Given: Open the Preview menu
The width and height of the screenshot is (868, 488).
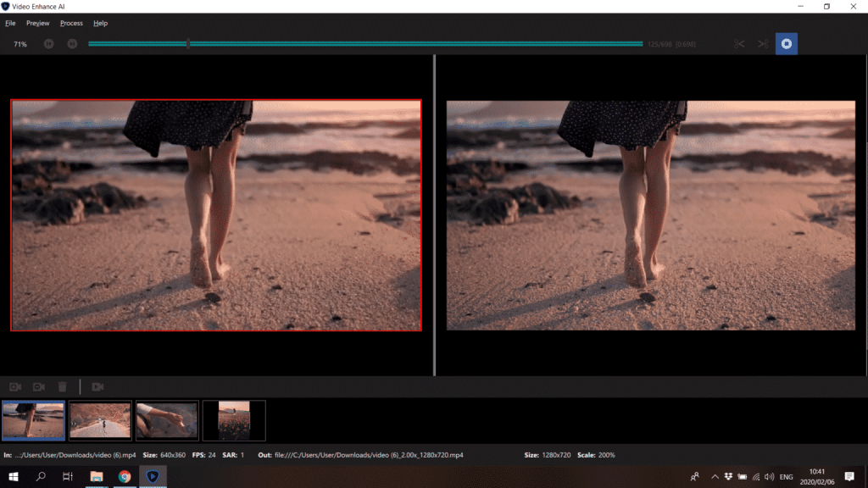Looking at the screenshot, I should click(37, 23).
